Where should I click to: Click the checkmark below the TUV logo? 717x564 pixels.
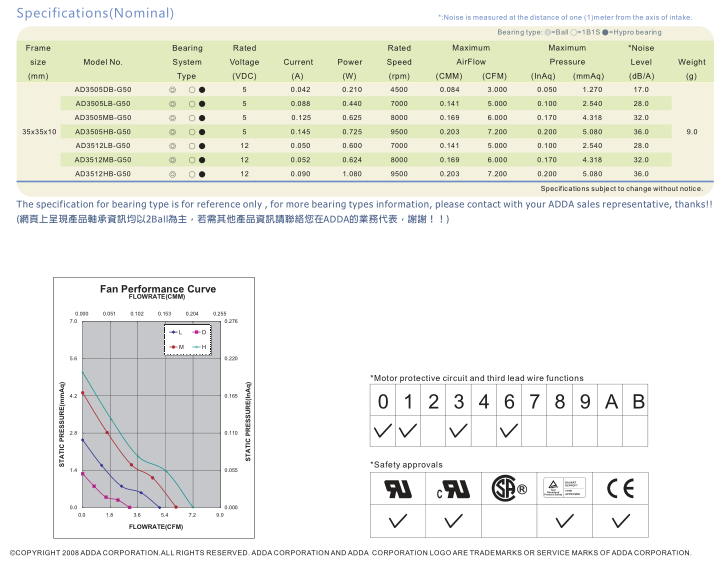click(x=564, y=521)
